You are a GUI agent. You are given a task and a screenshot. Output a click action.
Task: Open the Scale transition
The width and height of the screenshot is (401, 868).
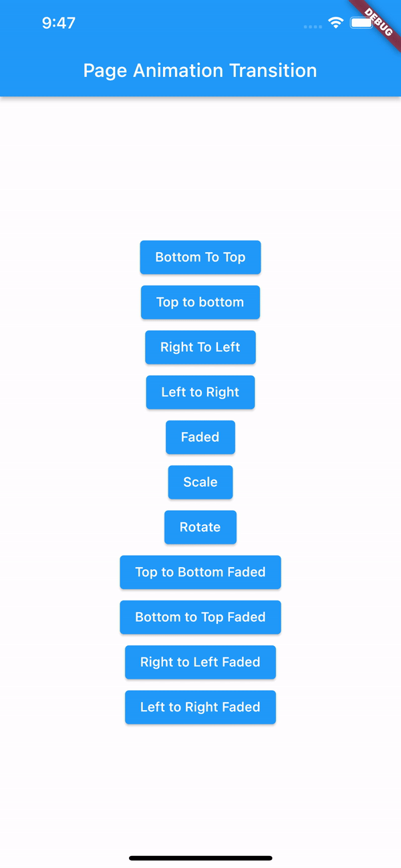pyautogui.click(x=200, y=482)
